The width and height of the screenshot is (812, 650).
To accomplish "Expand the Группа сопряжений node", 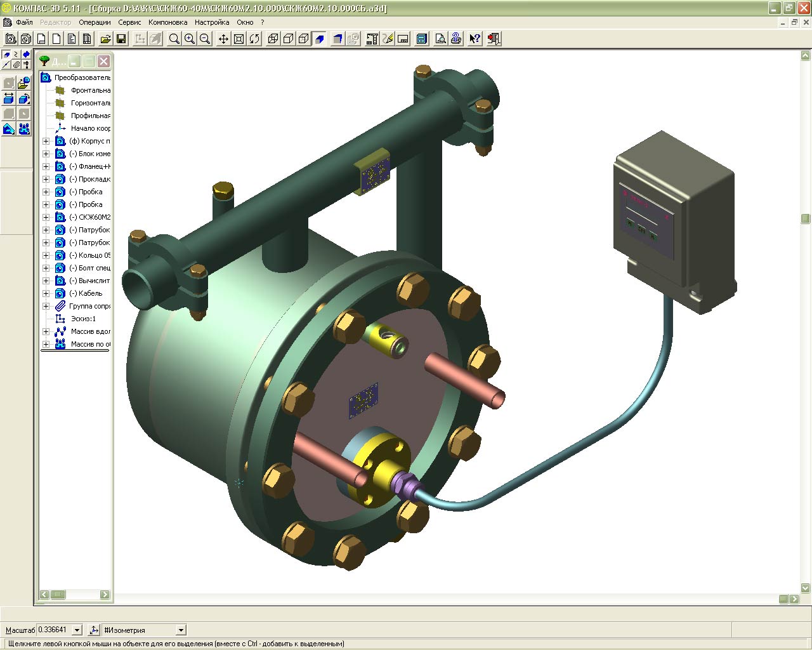I will pos(46,306).
